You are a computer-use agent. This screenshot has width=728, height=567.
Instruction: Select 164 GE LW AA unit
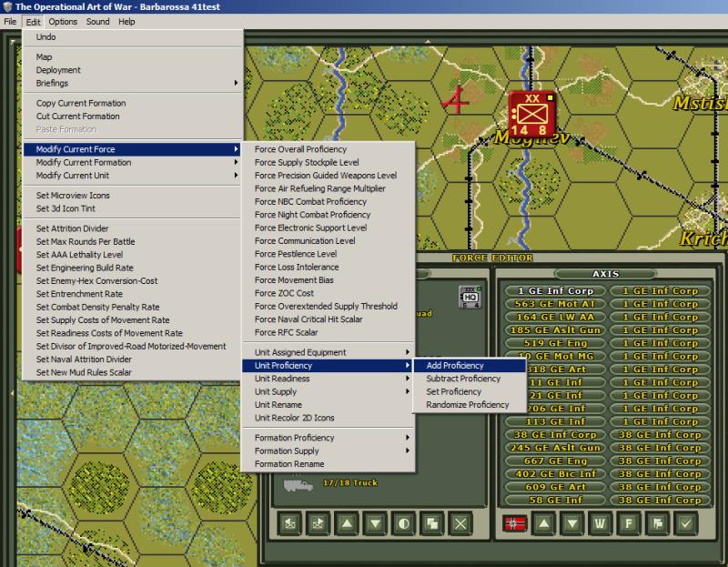555,317
